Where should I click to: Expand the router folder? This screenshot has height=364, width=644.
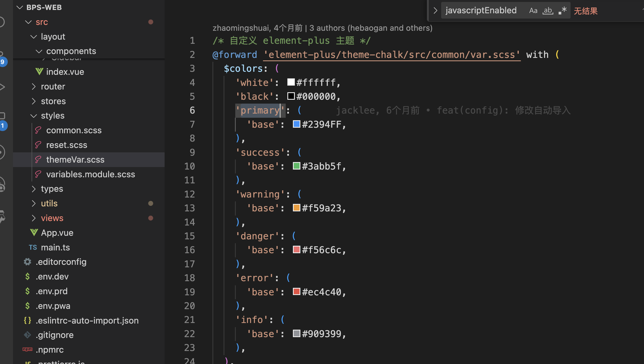click(x=53, y=86)
